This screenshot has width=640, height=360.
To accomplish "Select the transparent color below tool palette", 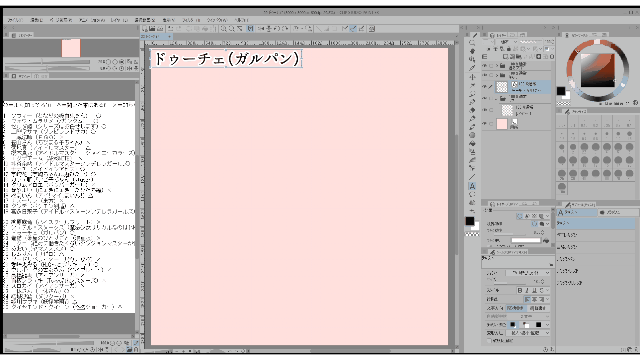I will (x=472, y=235).
